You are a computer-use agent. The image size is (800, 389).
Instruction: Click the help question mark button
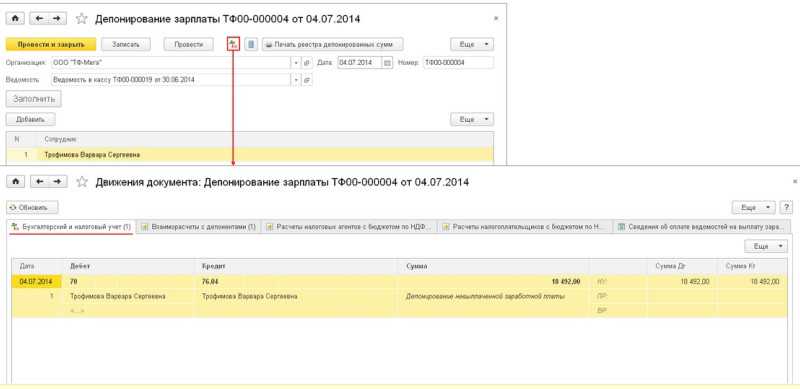[787, 208]
